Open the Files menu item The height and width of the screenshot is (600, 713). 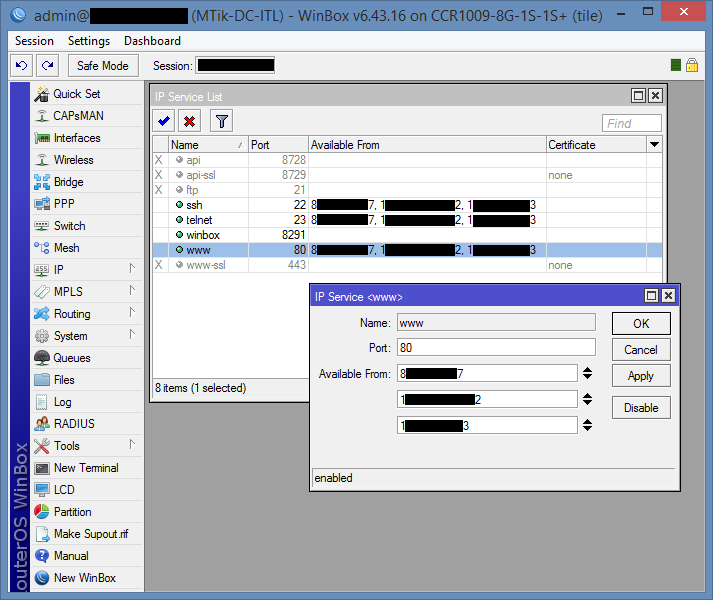pyautogui.click(x=86, y=380)
